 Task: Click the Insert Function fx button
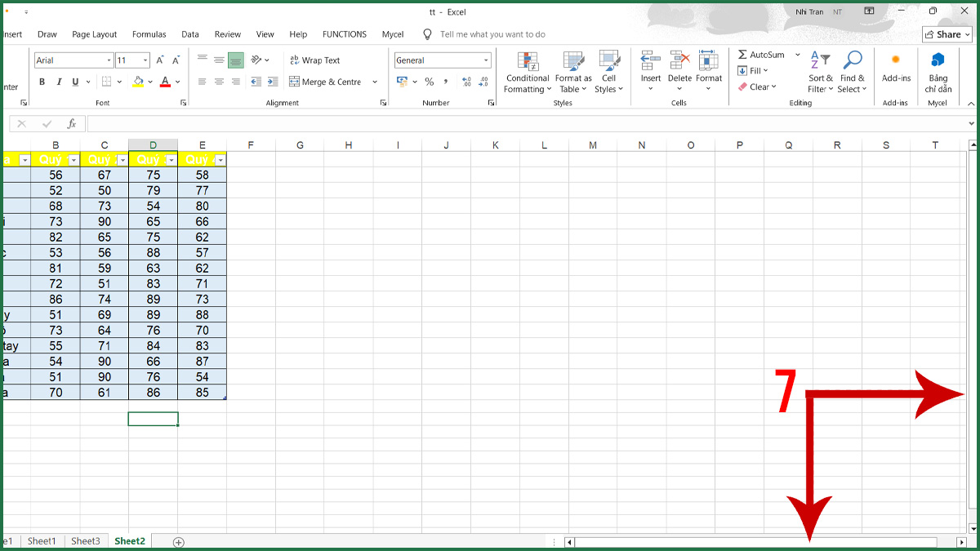point(72,123)
